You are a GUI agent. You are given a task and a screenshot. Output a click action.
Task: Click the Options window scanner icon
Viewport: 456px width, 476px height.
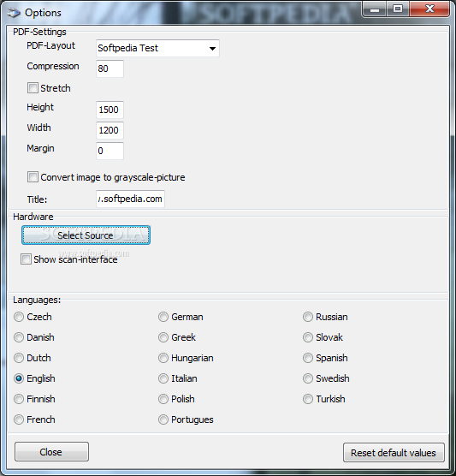pyautogui.click(x=14, y=13)
